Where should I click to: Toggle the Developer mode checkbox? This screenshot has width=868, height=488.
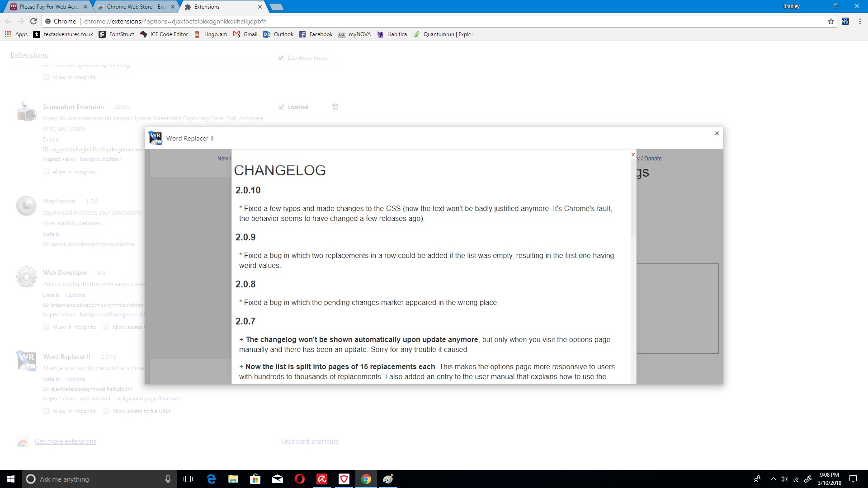(281, 58)
